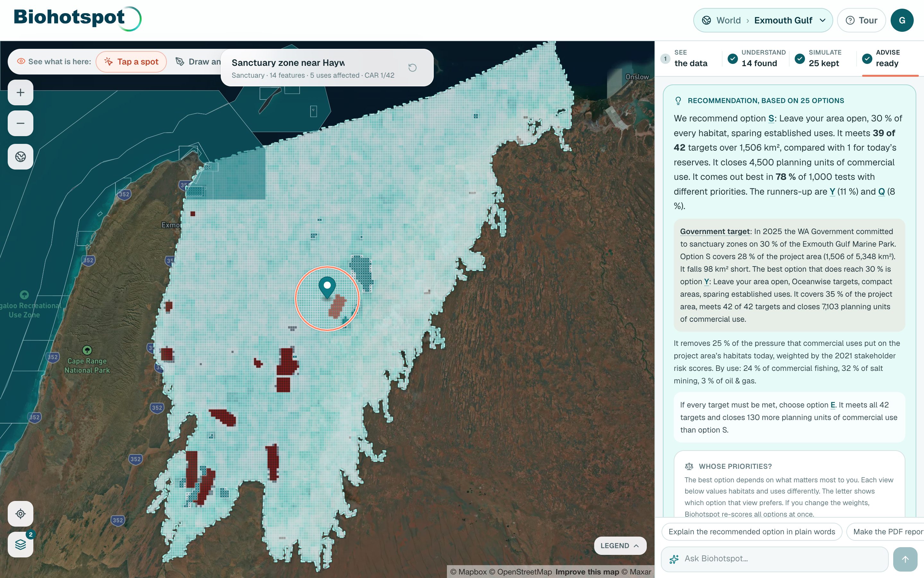Viewport: 924px width, 578px height.
Task: Focus the Ask Biohotspot input field
Action: pyautogui.click(x=775, y=559)
